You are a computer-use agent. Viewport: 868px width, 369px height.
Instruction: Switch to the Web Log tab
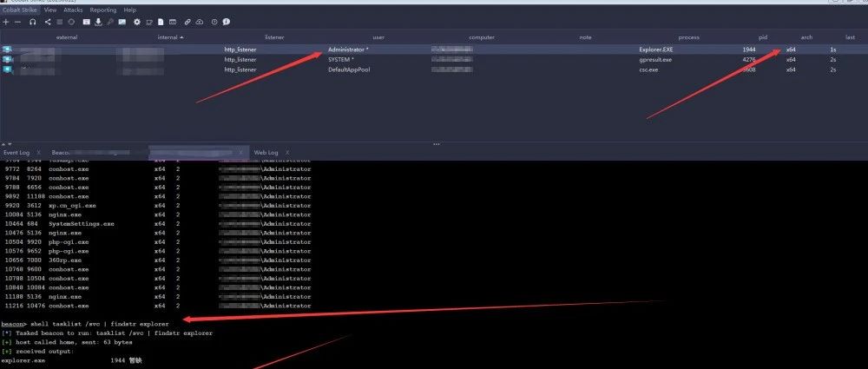click(x=266, y=152)
